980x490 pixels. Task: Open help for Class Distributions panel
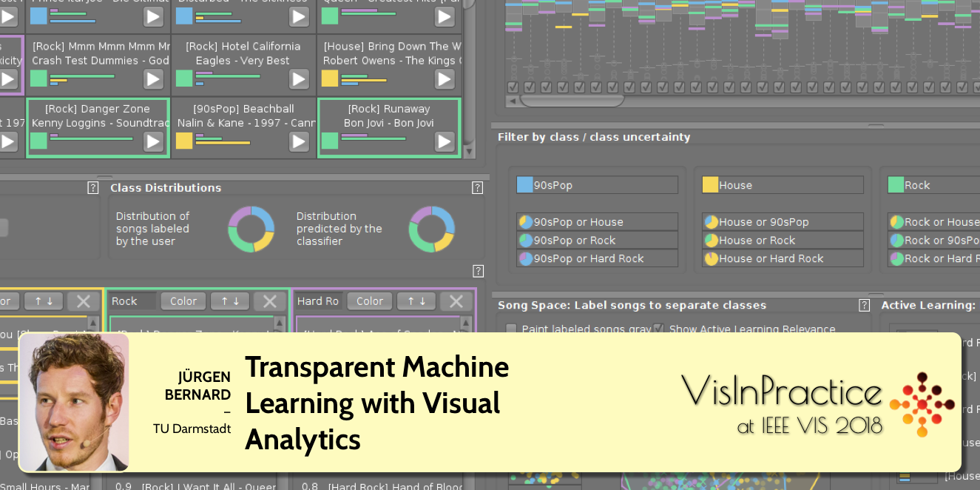click(x=478, y=188)
